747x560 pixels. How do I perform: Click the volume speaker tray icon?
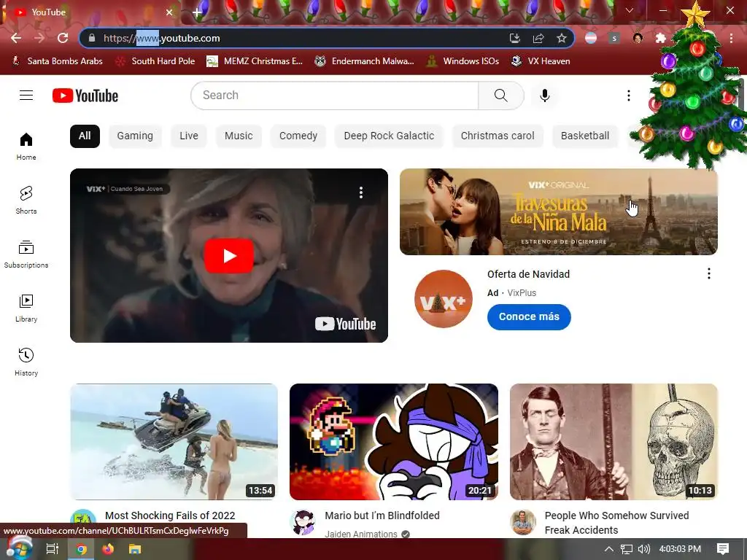(643, 549)
